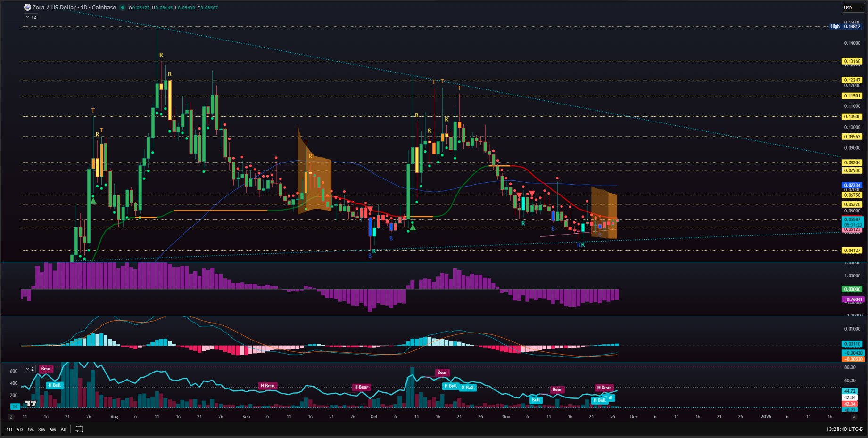The image size is (868, 438).
Task: Click the Zora coin logo icon
Action: coord(27,8)
